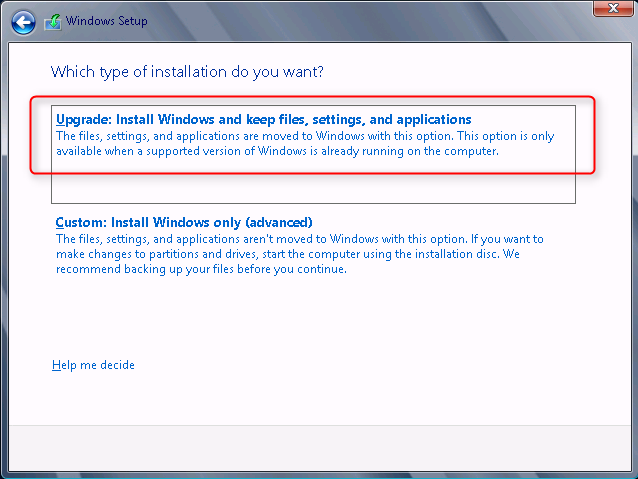Click empty space inside Upgrade option box

pos(313,187)
